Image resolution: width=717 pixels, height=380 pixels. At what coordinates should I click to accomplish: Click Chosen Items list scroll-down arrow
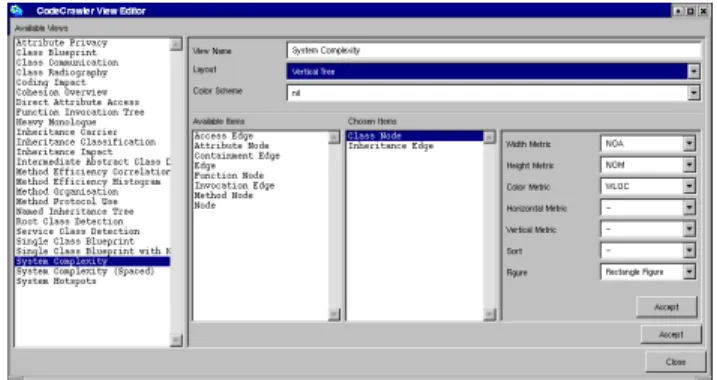pyautogui.click(x=490, y=315)
